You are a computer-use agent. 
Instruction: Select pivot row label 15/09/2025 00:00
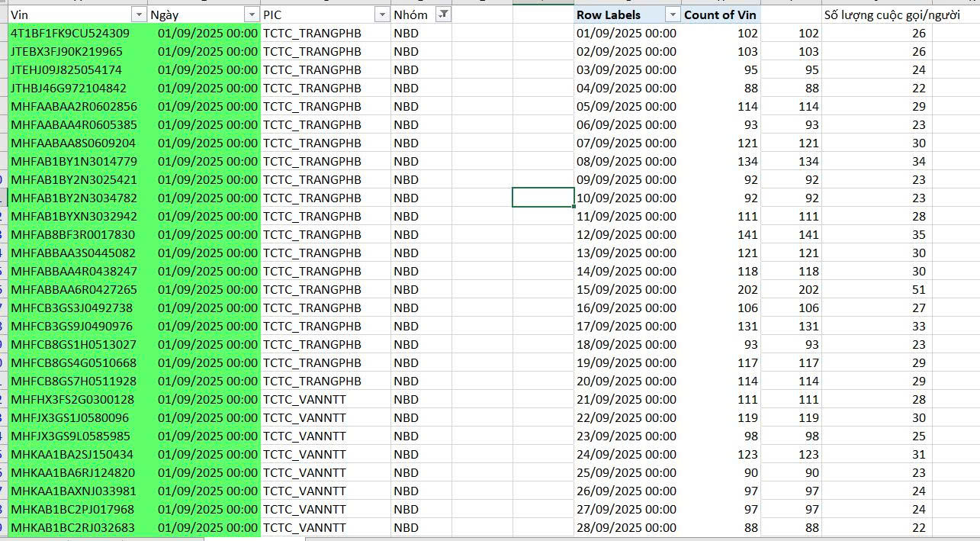pos(627,289)
